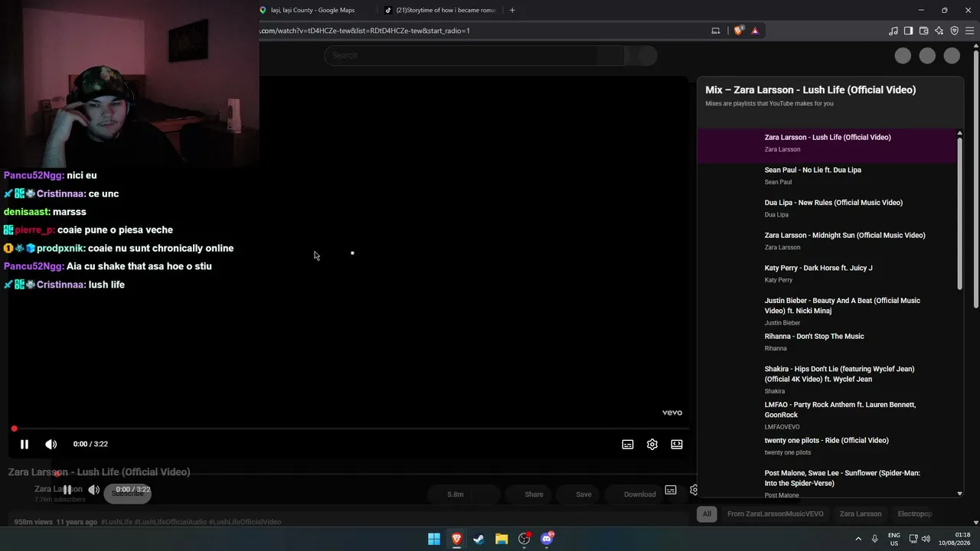Open the network icon in system tray
Viewport: 980px width, 551px height.
point(913,539)
